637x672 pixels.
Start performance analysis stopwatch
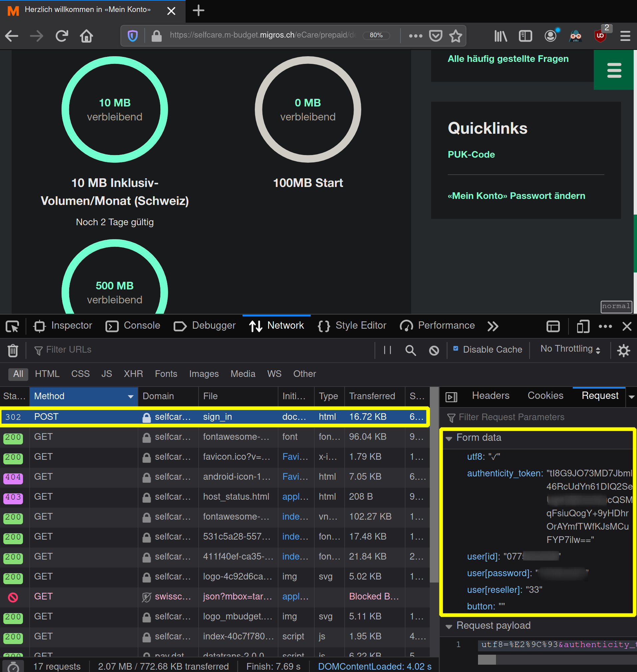click(13, 667)
